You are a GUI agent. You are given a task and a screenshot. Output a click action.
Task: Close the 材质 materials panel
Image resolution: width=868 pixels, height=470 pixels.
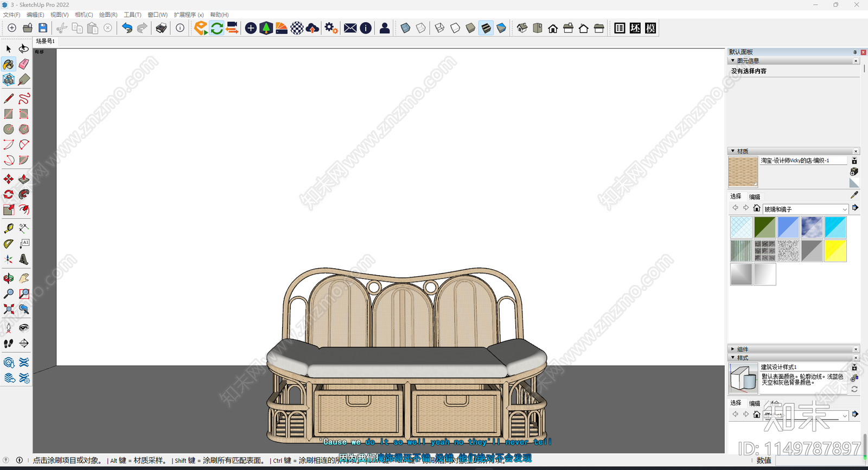pyautogui.click(x=856, y=151)
